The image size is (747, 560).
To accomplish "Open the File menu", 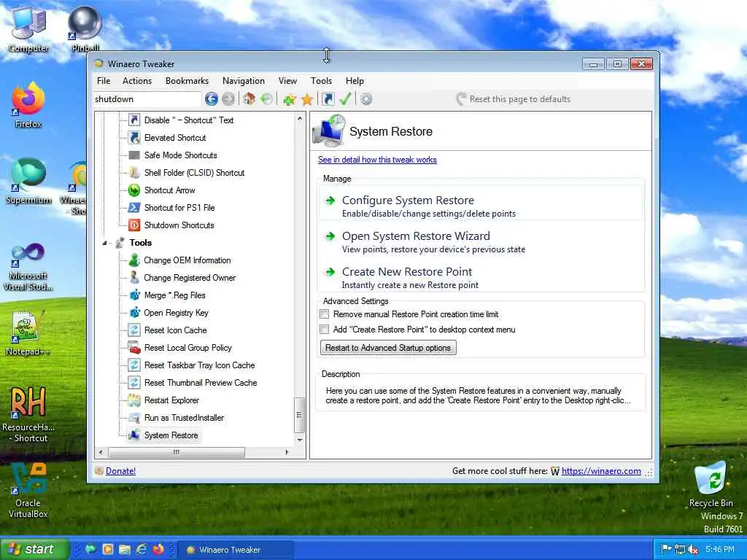I will [104, 81].
